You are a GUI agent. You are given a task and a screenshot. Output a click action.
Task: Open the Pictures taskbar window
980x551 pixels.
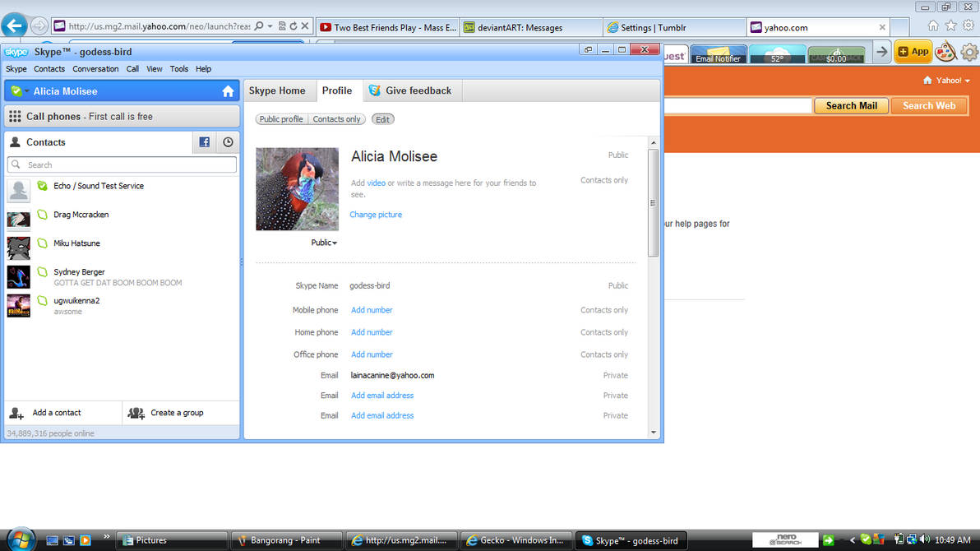172,540
